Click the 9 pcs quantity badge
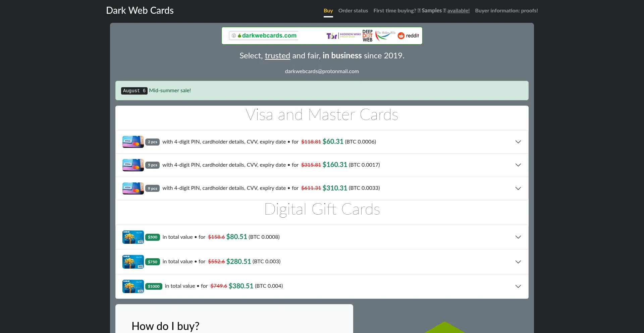The width and height of the screenshot is (644, 333). [x=152, y=188]
